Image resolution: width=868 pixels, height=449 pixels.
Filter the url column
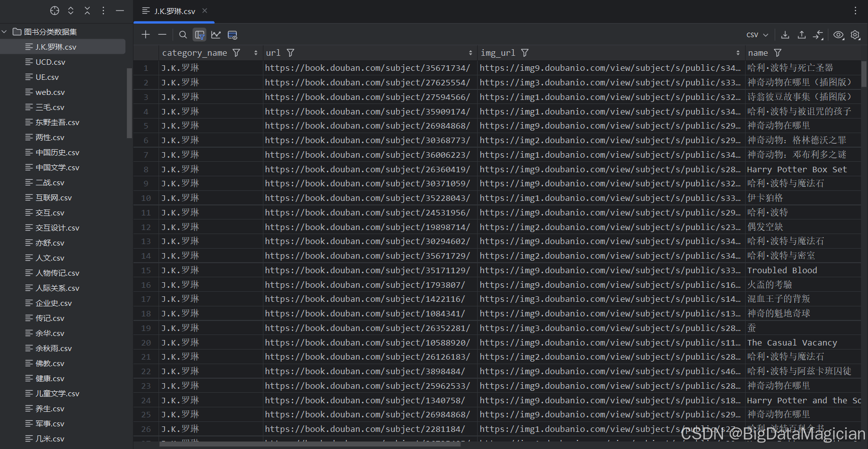click(x=291, y=53)
